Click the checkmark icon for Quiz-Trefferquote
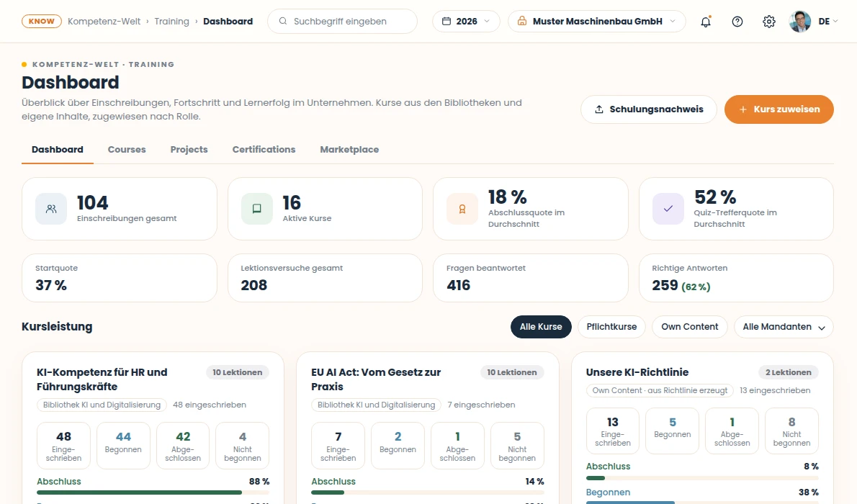 coord(668,209)
